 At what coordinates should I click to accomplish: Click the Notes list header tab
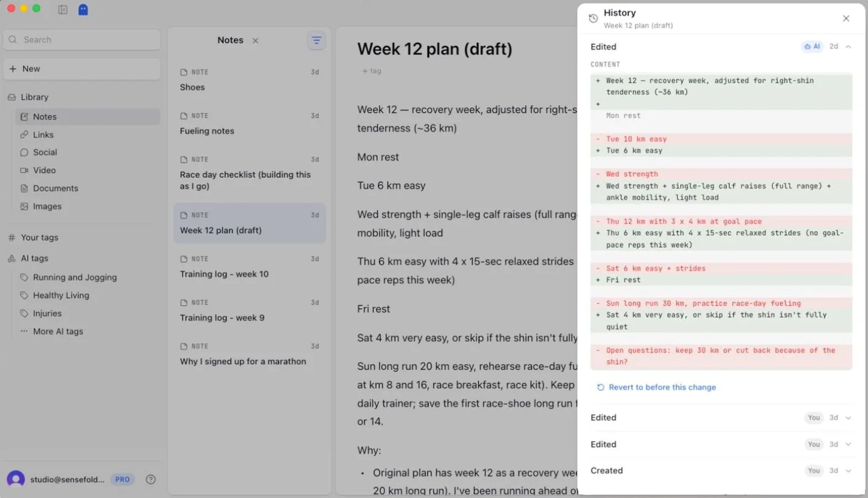point(230,40)
